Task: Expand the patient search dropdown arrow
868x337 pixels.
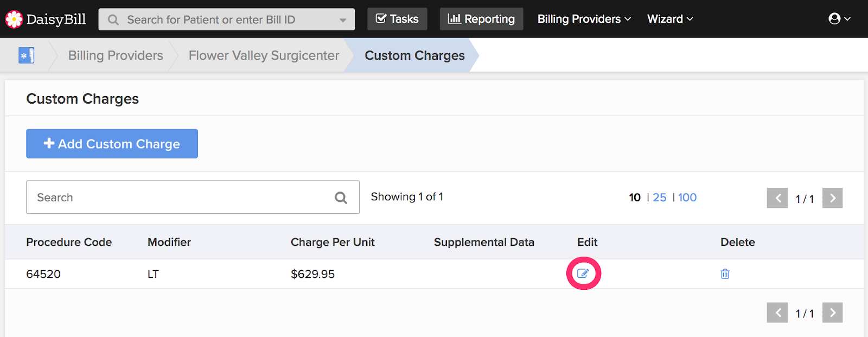Action: point(343,20)
